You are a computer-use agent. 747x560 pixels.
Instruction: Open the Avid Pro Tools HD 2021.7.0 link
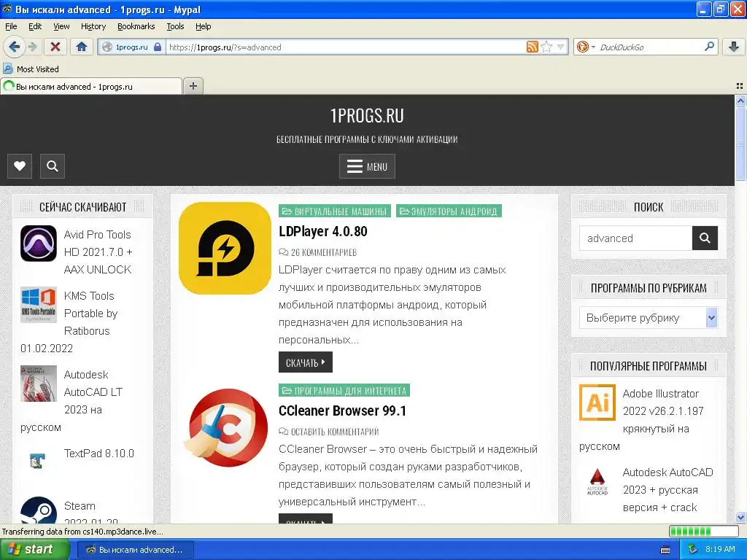(98, 252)
